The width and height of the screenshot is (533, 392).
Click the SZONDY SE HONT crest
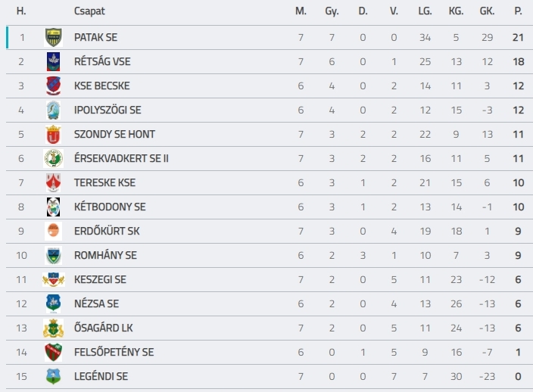53,134
